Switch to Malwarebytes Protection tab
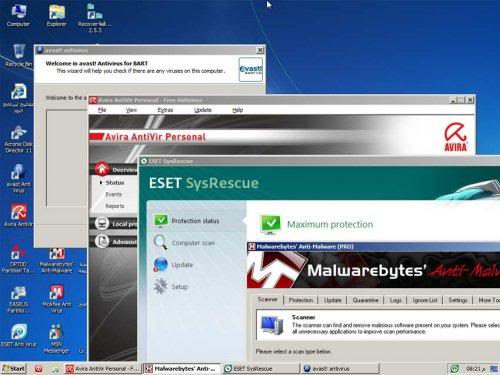This screenshot has height=375, width=500. 301,300
